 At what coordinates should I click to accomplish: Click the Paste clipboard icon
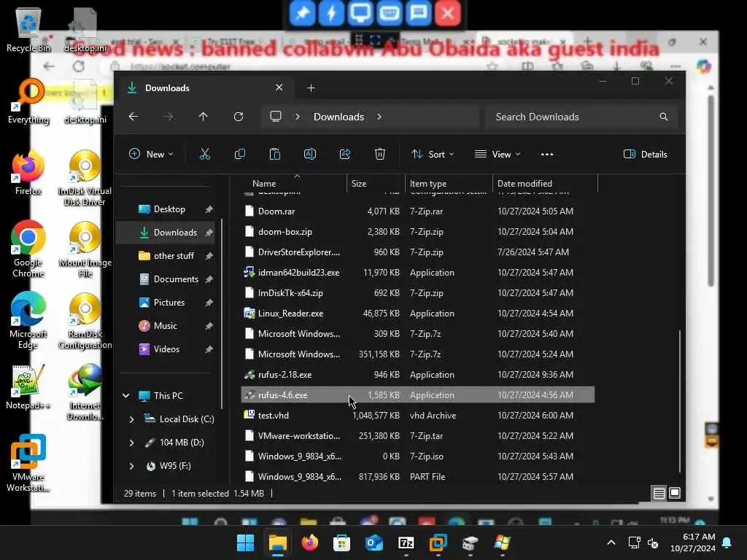[275, 155]
